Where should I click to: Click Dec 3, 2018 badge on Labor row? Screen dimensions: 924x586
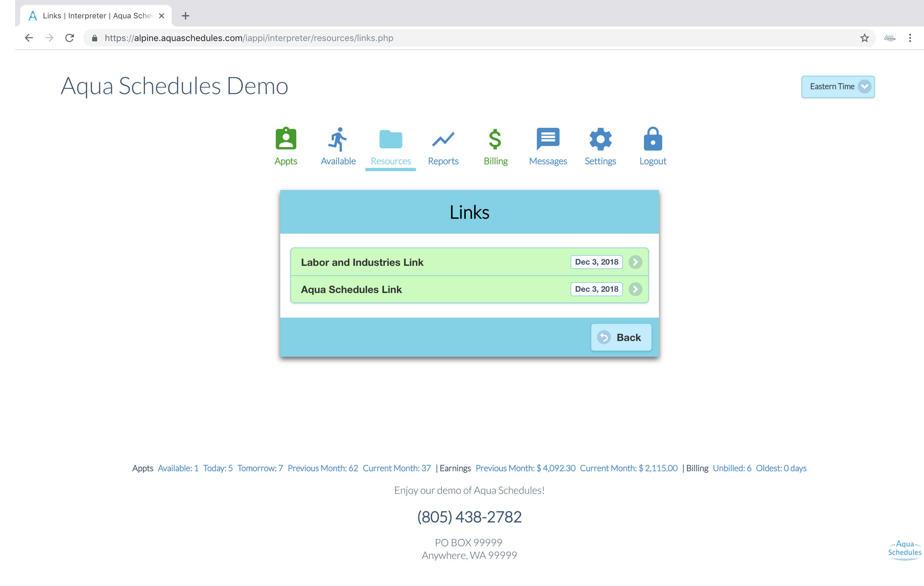coord(596,262)
